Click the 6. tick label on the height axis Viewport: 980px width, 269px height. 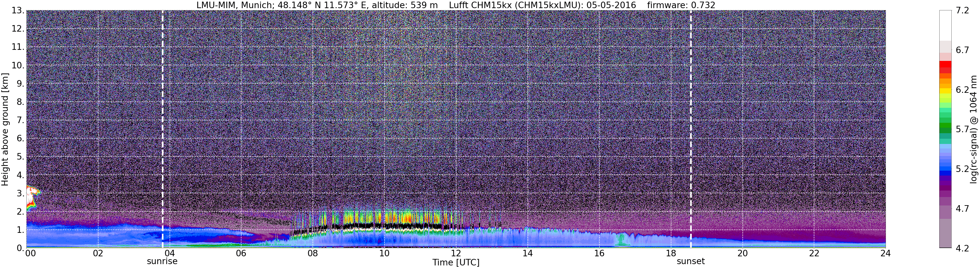[x=21, y=138]
